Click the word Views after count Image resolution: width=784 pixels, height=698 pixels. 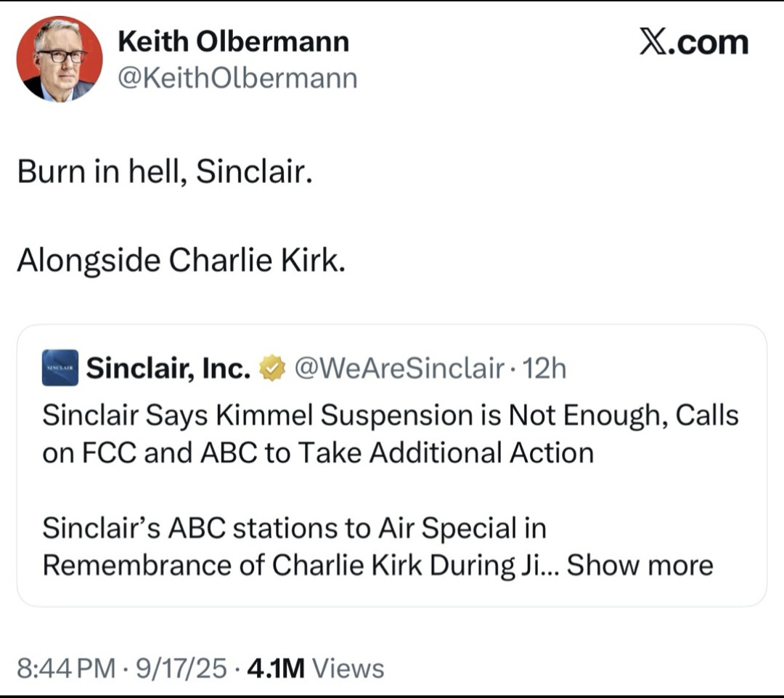[351, 668]
